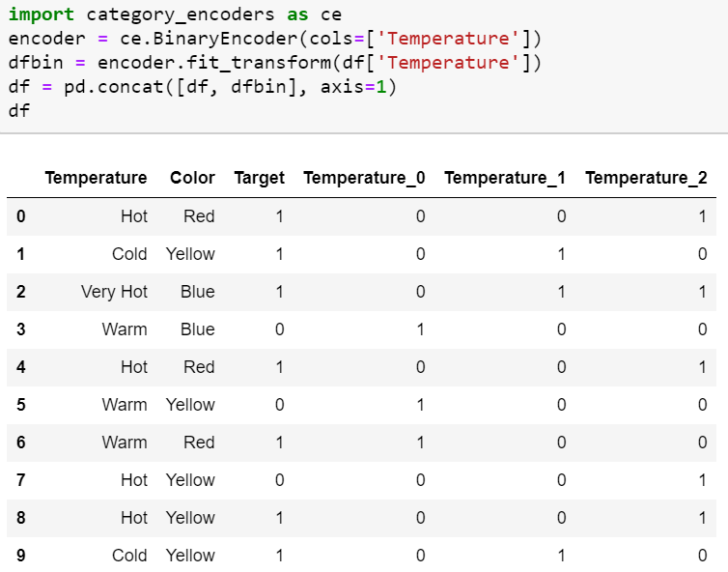Click the import category_encoders code line
Image resolution: width=728 pixels, height=572 pixels.
[174, 15]
